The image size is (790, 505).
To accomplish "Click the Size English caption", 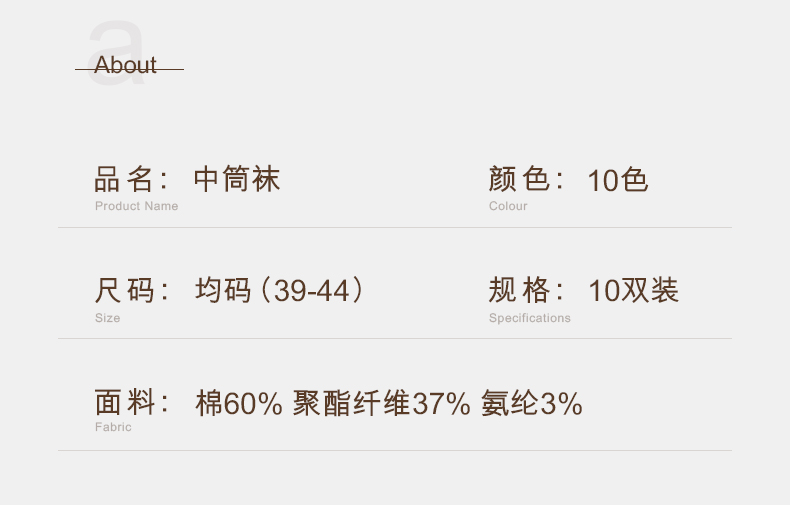I will coord(107,318).
